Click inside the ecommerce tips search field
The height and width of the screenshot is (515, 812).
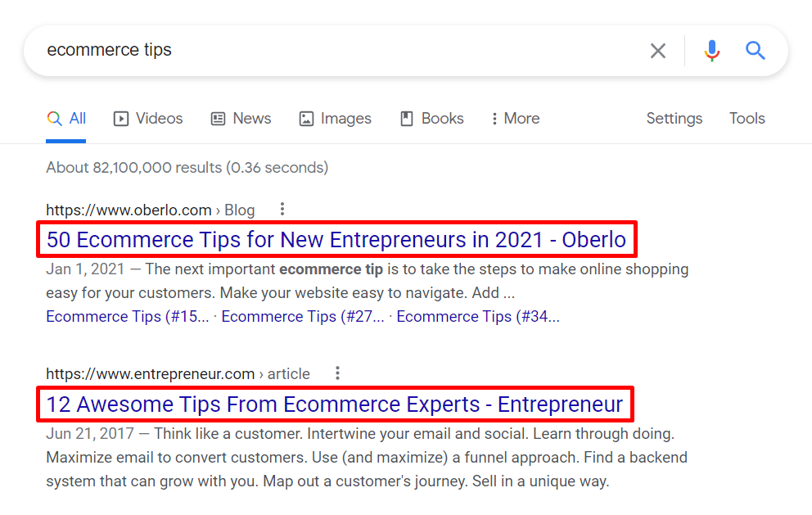pos(327,51)
